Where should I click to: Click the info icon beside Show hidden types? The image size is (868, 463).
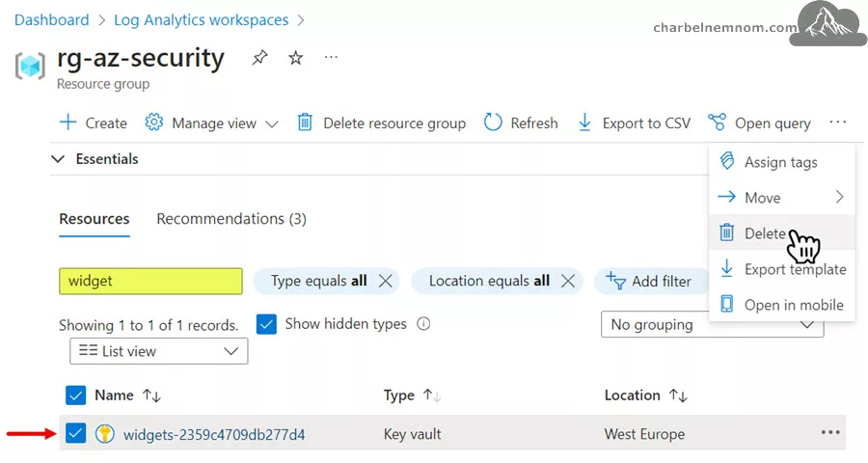click(423, 323)
